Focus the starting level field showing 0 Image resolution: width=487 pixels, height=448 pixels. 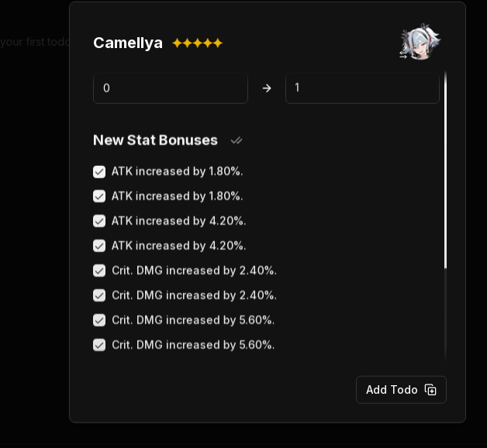point(171,88)
